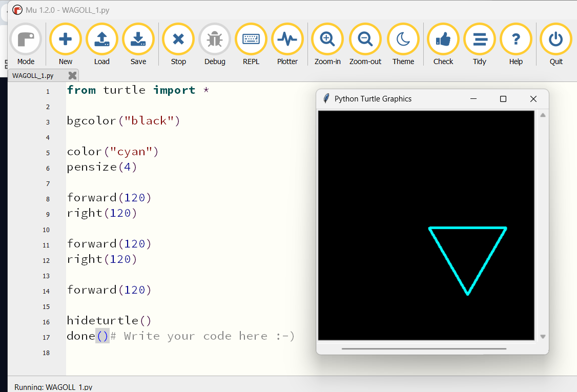Click the 'Write your code here' comment

[202, 336]
